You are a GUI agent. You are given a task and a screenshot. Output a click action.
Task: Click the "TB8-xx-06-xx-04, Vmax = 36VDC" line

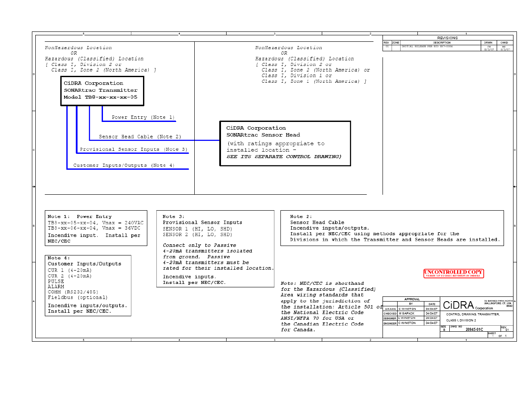[x=94, y=228]
